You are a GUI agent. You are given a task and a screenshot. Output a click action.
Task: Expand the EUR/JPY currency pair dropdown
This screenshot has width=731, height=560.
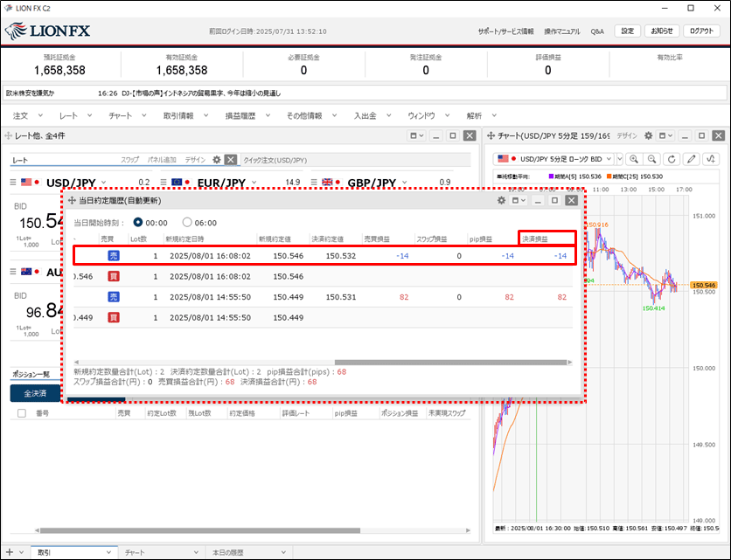(x=254, y=183)
